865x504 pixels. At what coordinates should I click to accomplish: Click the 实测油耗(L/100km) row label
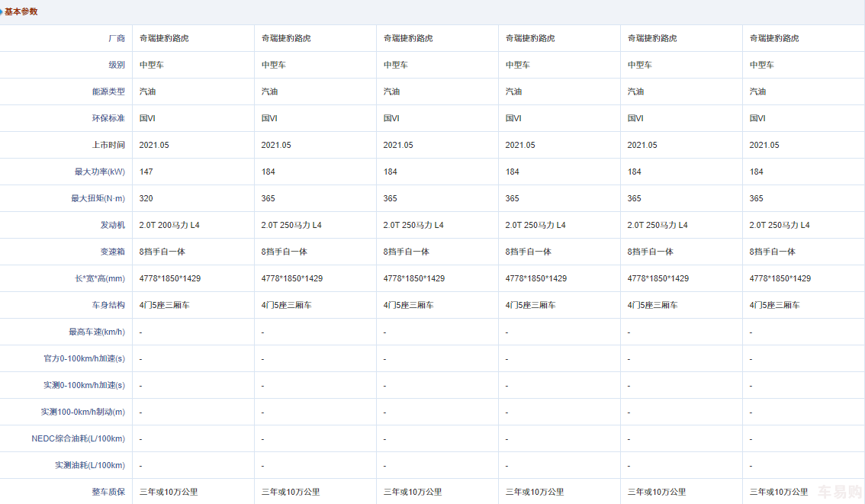[90, 465]
